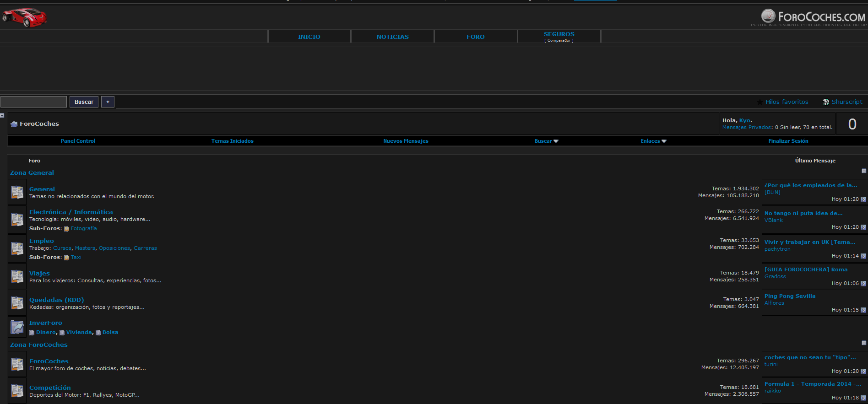Open the NOTICIAS tab

coord(393,37)
